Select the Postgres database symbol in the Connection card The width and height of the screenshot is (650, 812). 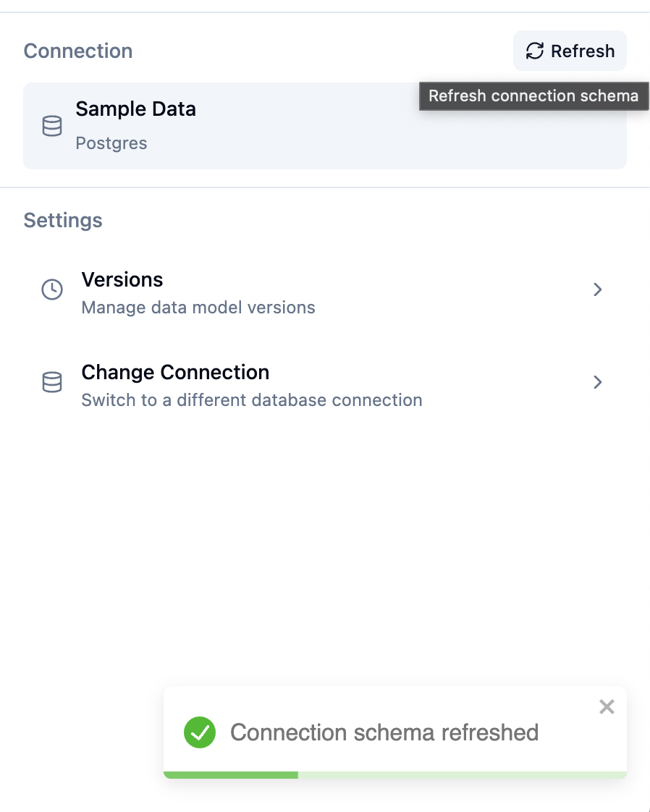click(52, 126)
